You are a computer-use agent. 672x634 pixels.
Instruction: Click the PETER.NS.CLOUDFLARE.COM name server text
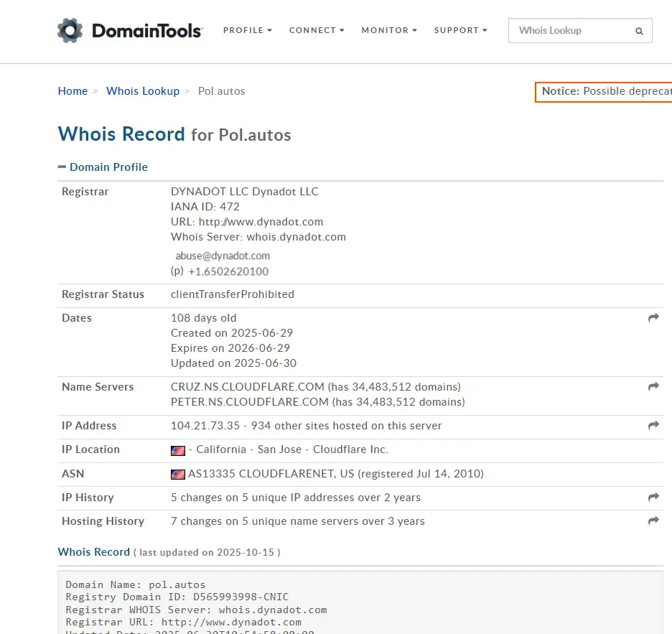(249, 401)
